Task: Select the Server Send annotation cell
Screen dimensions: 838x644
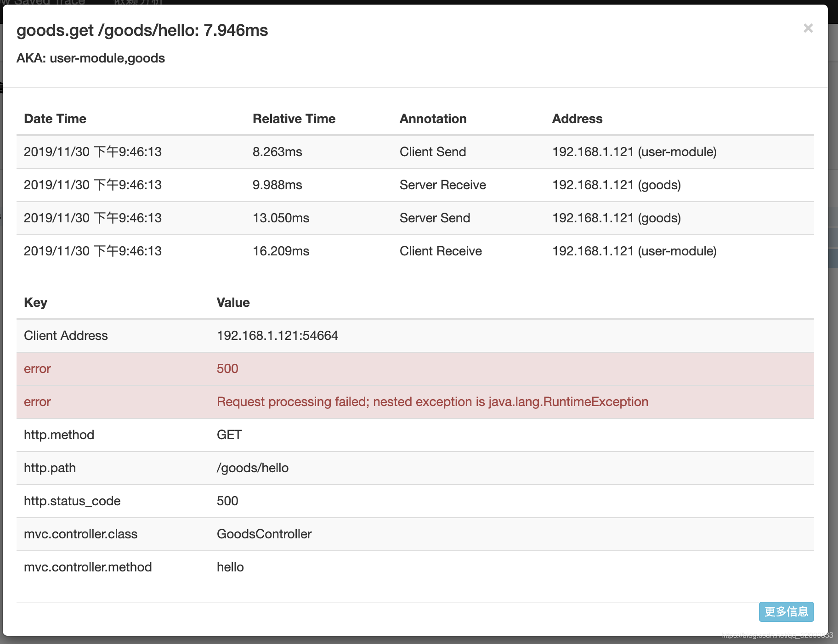Action: tap(435, 218)
